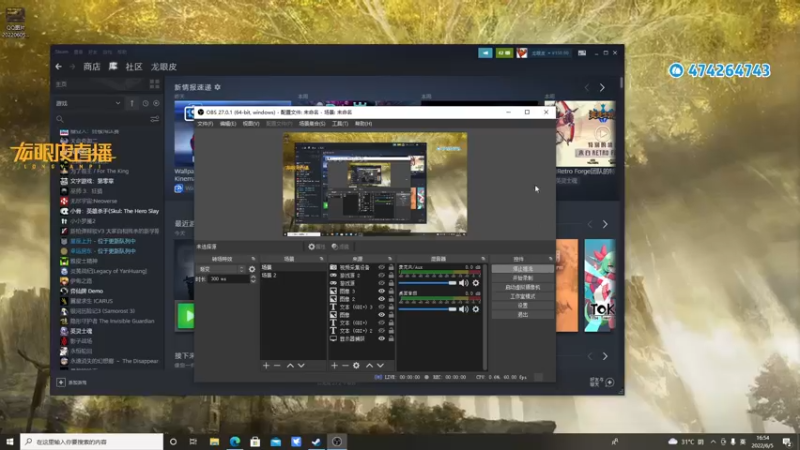The width and height of the screenshot is (800, 450).
Task: Open news section settings gear in Steam
Action: pyautogui.click(x=218, y=87)
